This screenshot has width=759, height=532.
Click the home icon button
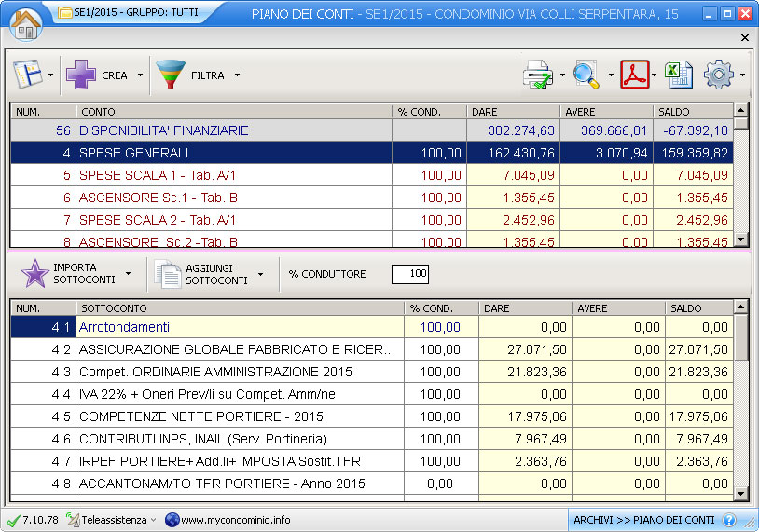coord(25,23)
